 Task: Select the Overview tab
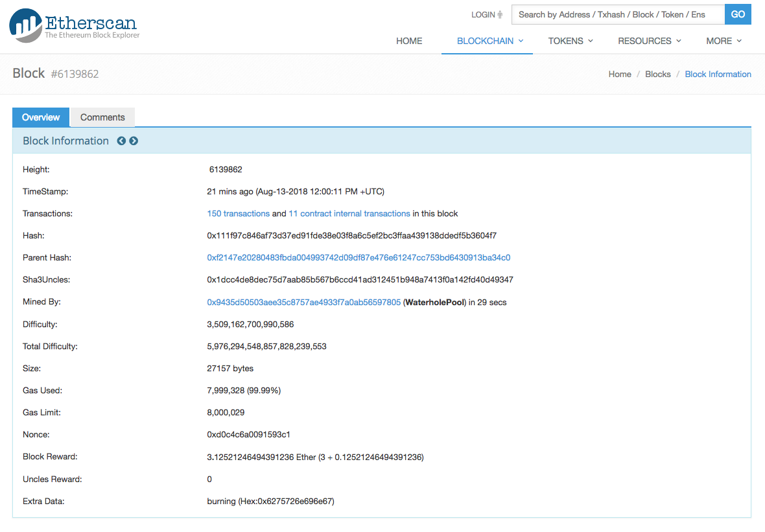coord(41,117)
